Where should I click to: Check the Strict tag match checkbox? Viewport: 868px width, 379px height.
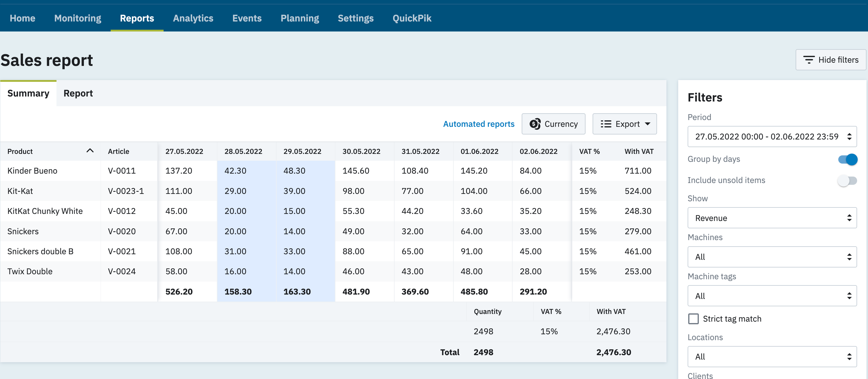(694, 318)
